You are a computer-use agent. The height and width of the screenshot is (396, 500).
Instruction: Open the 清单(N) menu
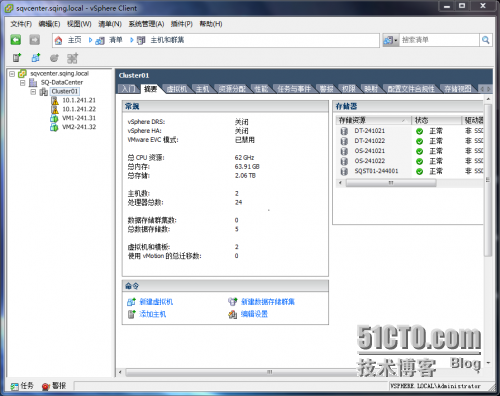point(110,24)
